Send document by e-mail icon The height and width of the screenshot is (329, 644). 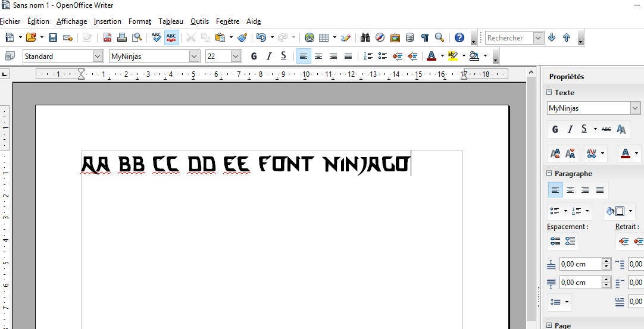coord(67,38)
